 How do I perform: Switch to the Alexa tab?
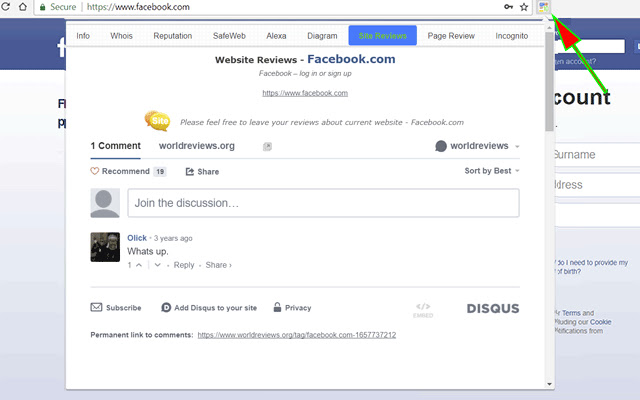point(276,36)
